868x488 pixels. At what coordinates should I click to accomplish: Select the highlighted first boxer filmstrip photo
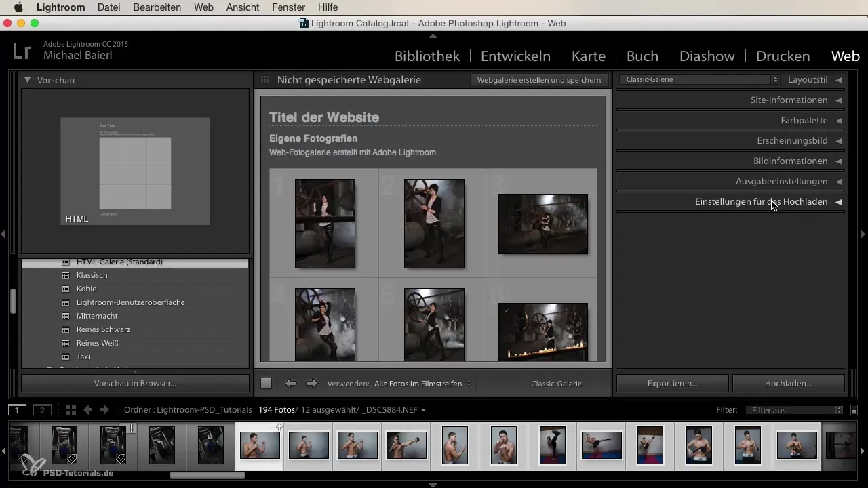(260, 445)
